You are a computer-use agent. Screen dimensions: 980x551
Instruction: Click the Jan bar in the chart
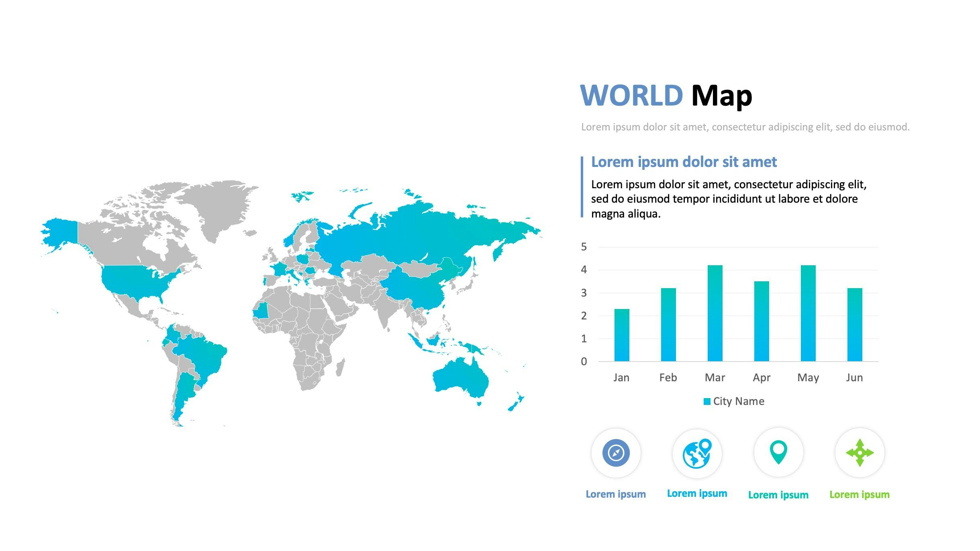click(x=622, y=335)
